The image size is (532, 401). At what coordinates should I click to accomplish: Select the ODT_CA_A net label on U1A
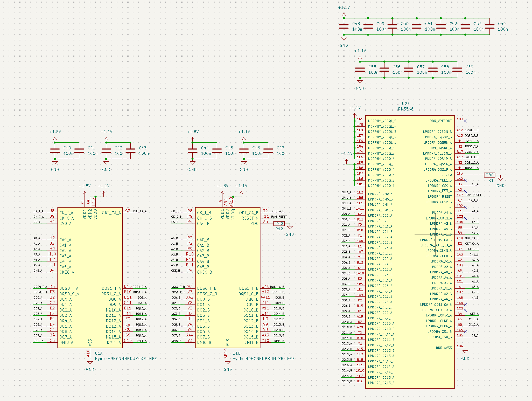tap(140, 211)
